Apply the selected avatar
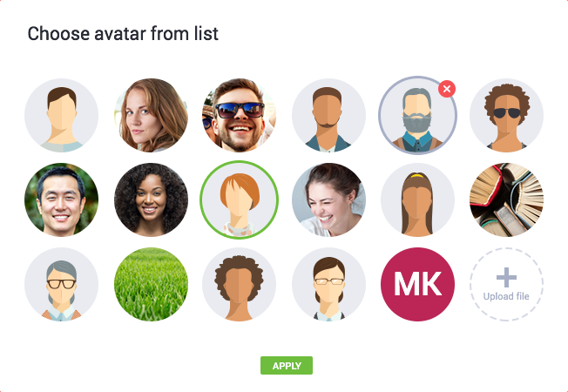The width and height of the screenshot is (568, 392). 287,366
